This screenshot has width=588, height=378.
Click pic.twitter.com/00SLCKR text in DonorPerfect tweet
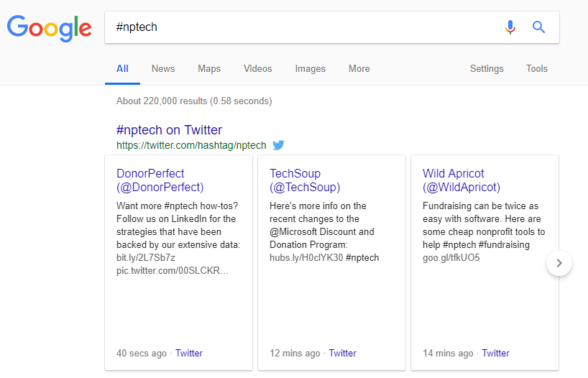point(172,271)
